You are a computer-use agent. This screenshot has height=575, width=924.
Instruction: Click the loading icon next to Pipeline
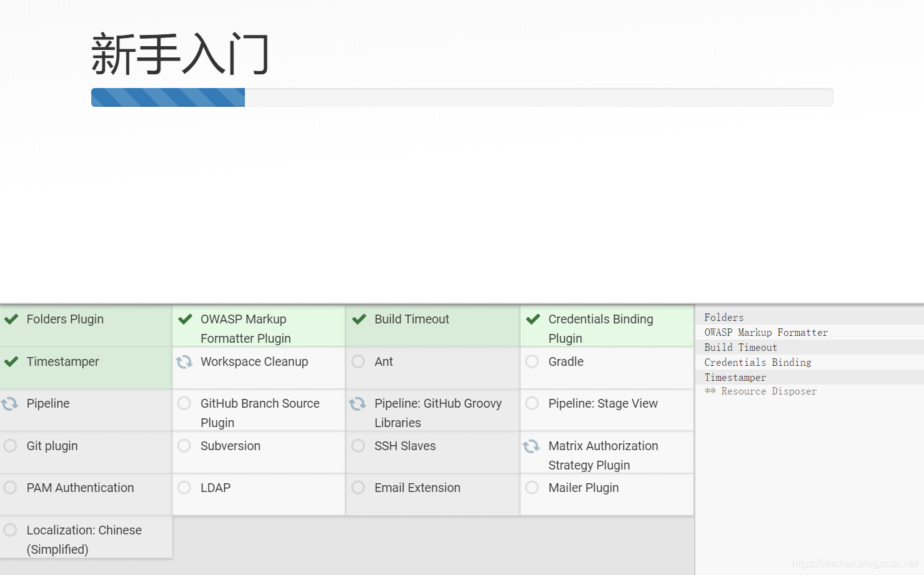point(10,403)
